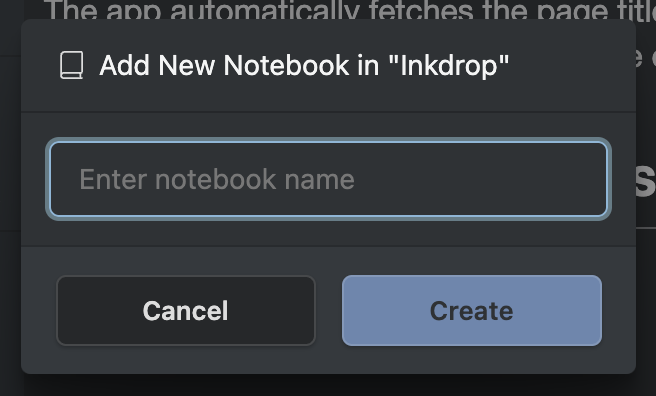This screenshot has width=656, height=396.
Task: Click the small notebook glyph left of title
Action: [x=72, y=65]
